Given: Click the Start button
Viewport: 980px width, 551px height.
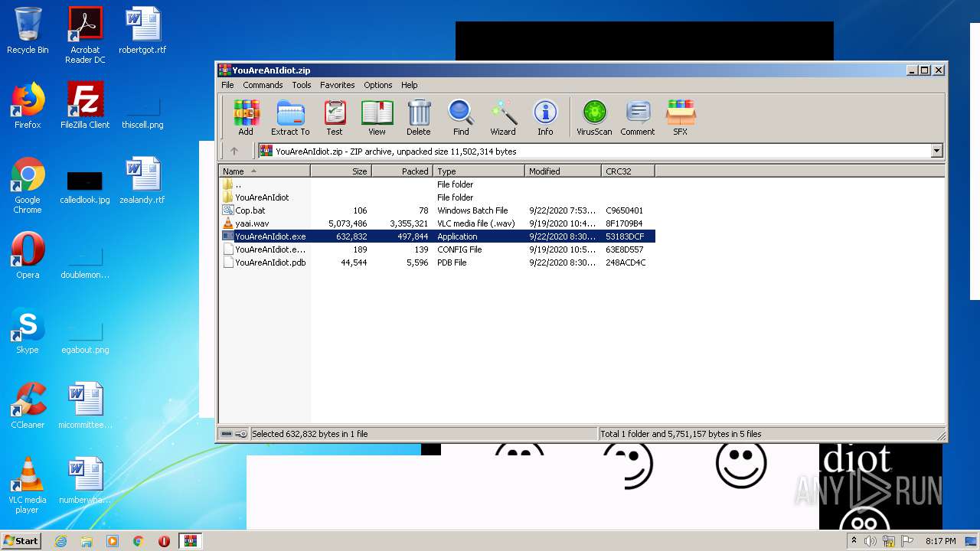Looking at the screenshot, I should [21, 541].
